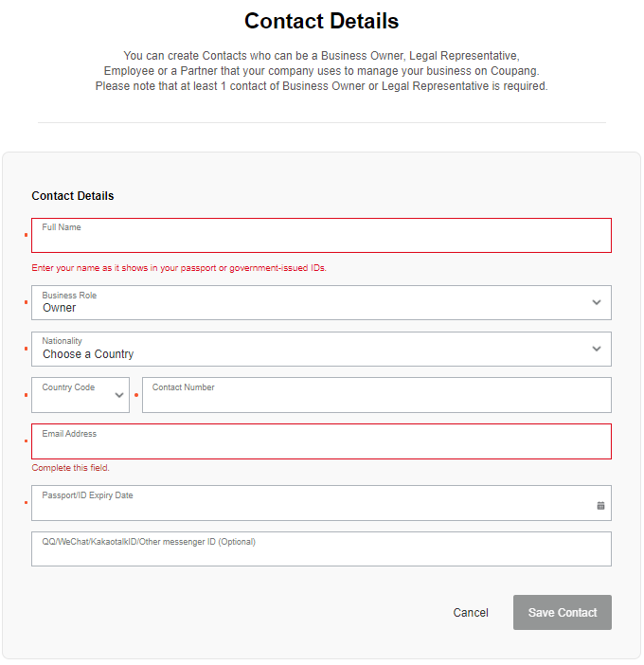Expand the Country Code dropdown
Screen dimensions: 644x665
(x=120, y=395)
